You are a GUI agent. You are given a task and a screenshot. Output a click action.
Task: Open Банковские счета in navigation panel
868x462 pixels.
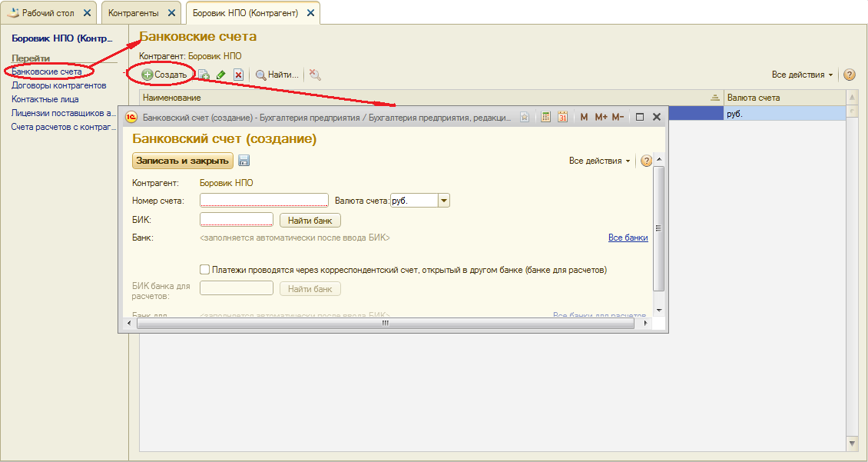47,71
